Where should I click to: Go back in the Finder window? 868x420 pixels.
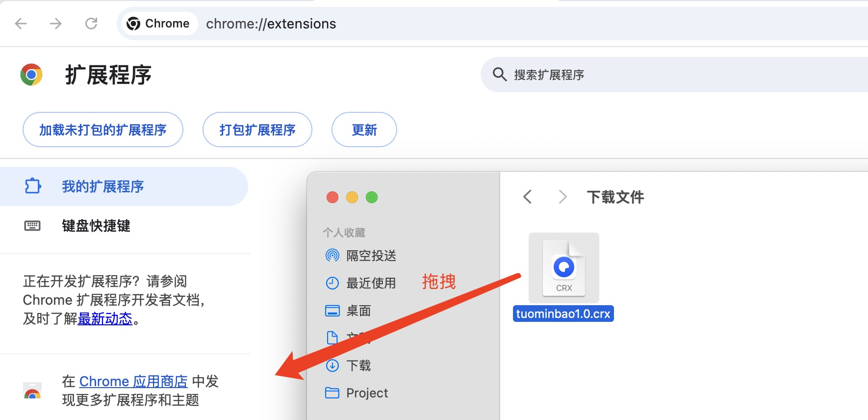(528, 197)
